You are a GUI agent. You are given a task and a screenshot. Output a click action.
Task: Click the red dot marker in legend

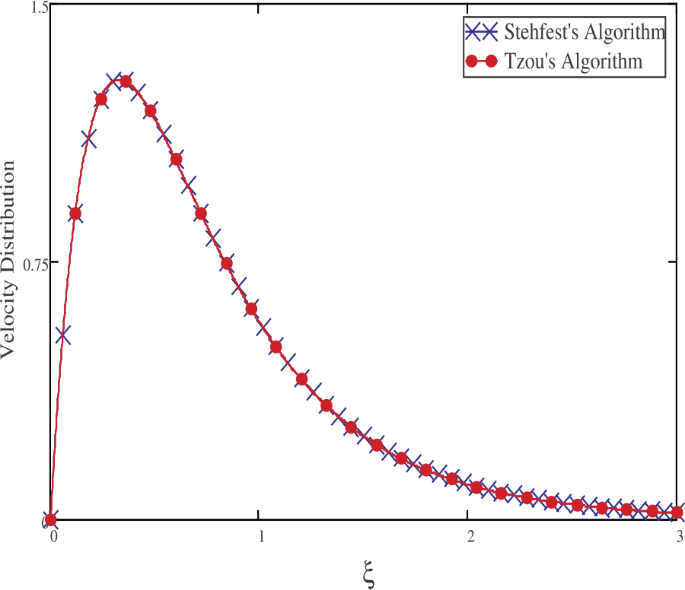[x=481, y=61]
